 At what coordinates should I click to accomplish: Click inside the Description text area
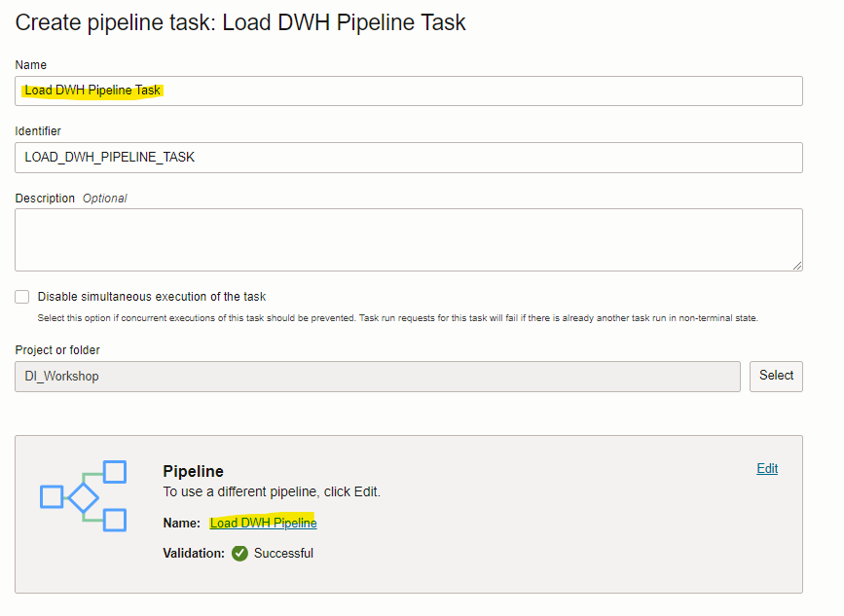[409, 240]
